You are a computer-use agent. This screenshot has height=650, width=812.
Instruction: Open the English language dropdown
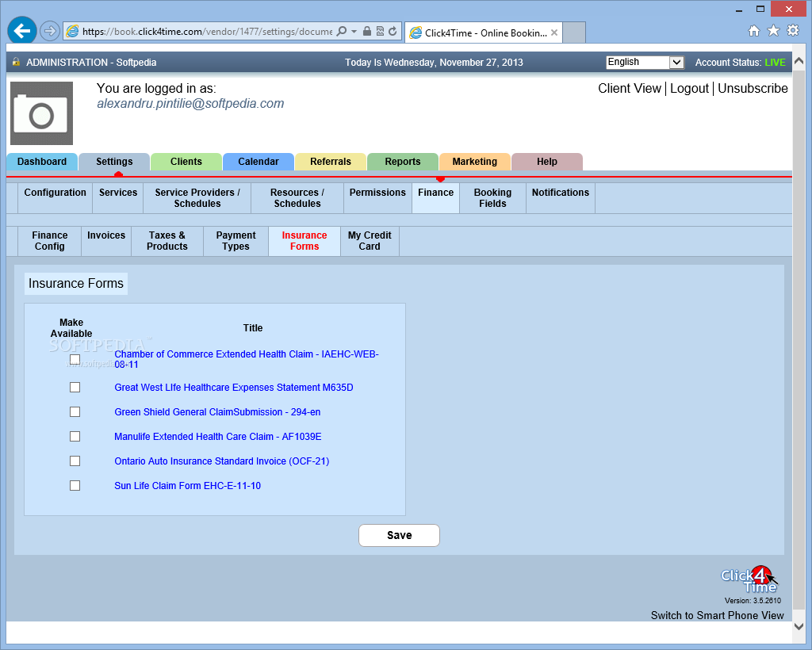point(645,62)
